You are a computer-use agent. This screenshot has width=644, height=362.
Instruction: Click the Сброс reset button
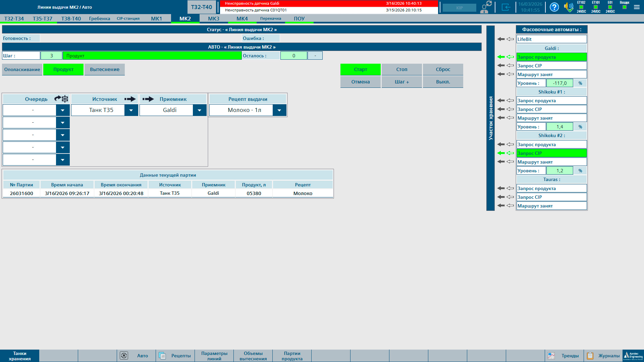click(x=443, y=69)
